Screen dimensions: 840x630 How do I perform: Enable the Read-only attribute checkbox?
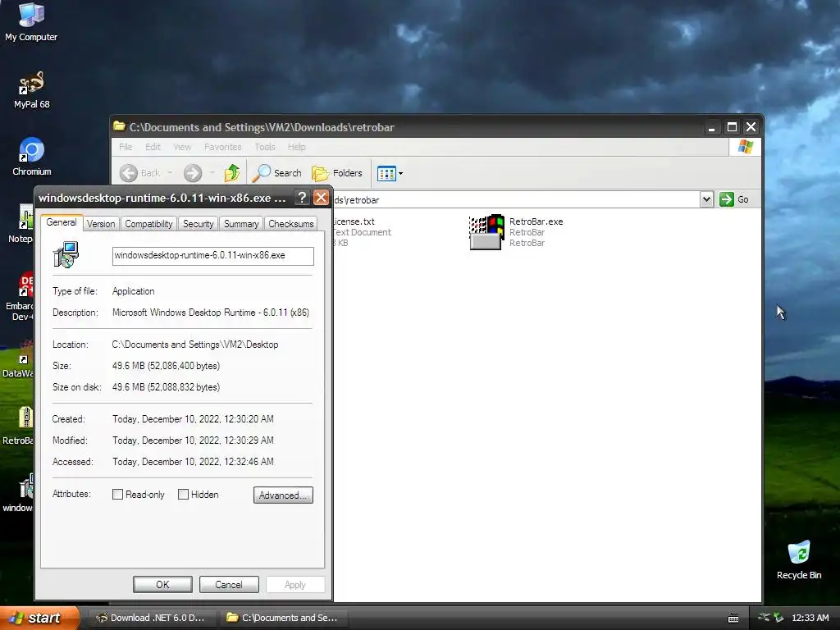[x=117, y=495]
